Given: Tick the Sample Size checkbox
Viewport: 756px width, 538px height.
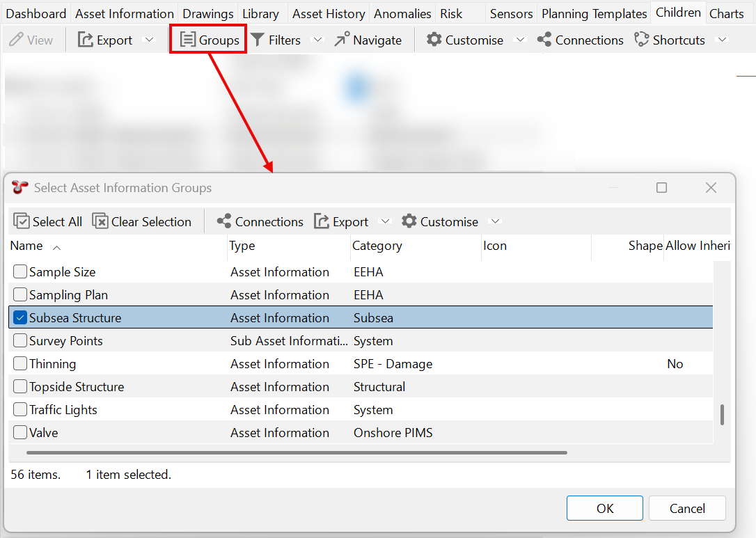Looking at the screenshot, I should 19,271.
